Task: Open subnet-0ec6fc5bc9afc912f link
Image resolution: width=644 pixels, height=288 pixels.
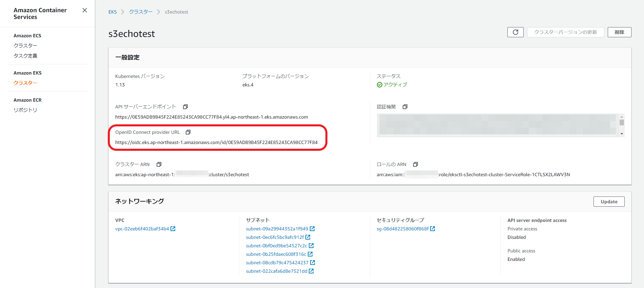Action: pos(275,237)
